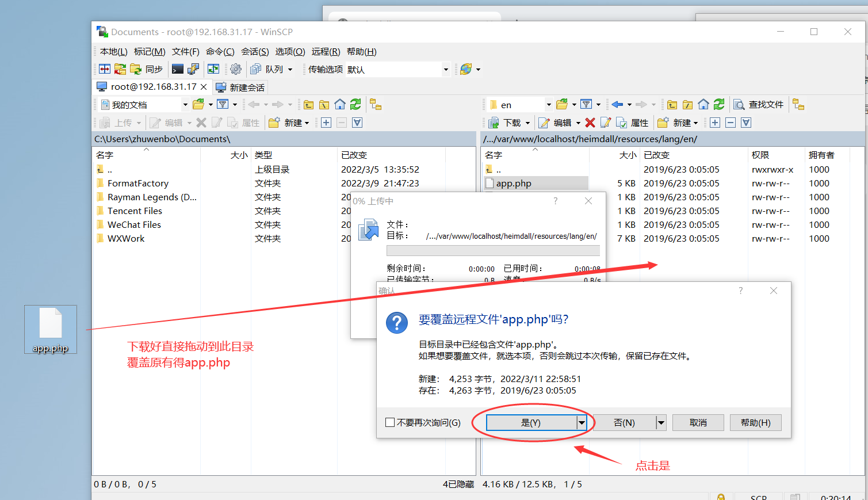The height and width of the screenshot is (500, 868).
Task: Open the 标记(M) menu
Action: click(150, 52)
